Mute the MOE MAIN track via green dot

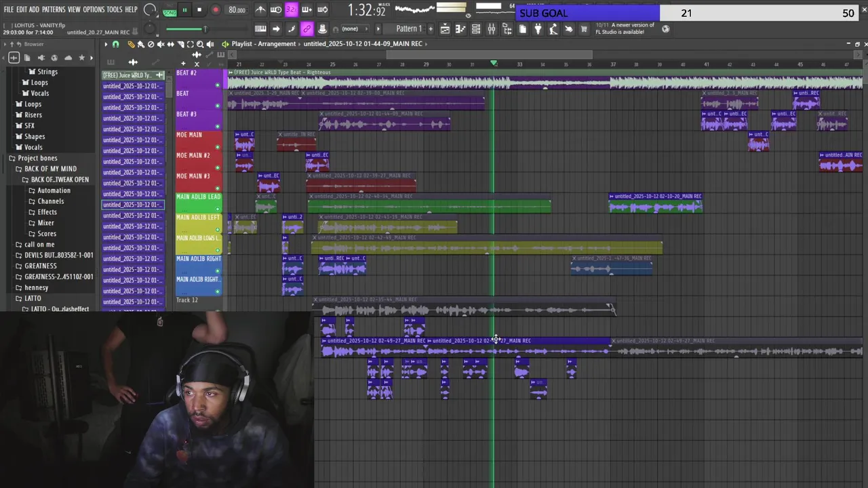tap(218, 147)
